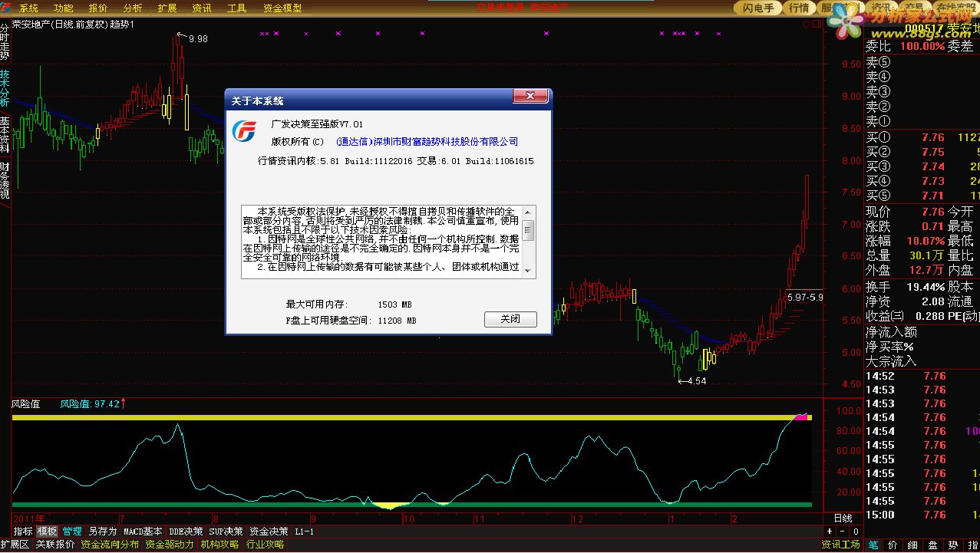Click the 日线 period selector

click(x=843, y=518)
